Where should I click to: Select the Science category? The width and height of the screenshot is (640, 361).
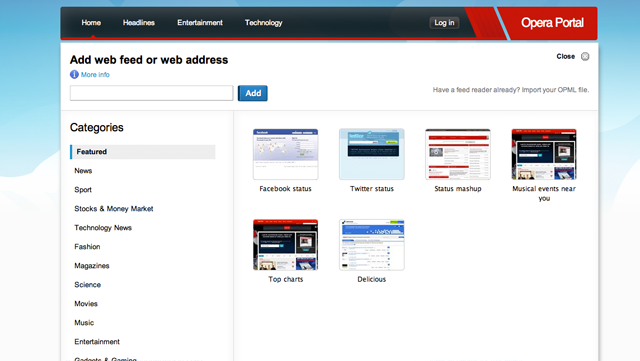(87, 285)
